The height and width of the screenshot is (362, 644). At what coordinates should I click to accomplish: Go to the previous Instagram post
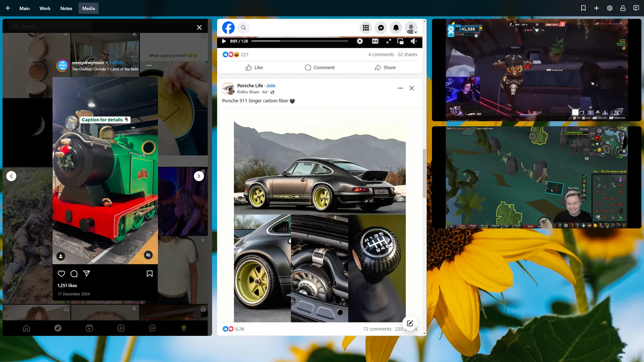pyautogui.click(x=11, y=176)
